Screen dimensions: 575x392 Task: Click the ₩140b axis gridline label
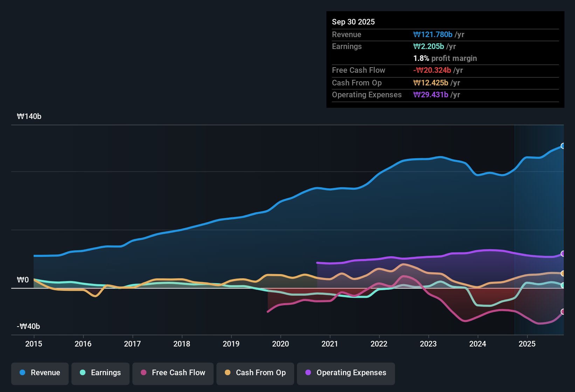click(x=29, y=116)
